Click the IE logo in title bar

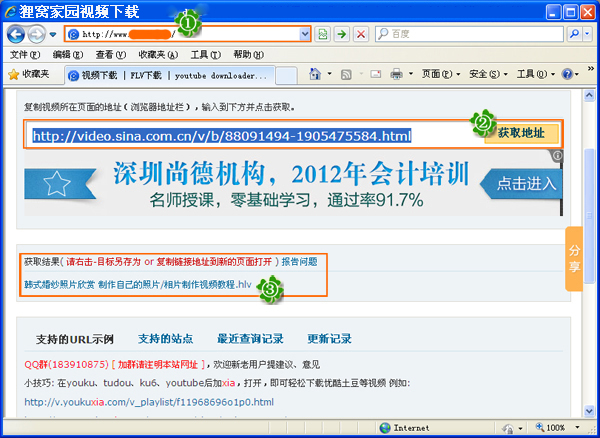[x=11, y=12]
